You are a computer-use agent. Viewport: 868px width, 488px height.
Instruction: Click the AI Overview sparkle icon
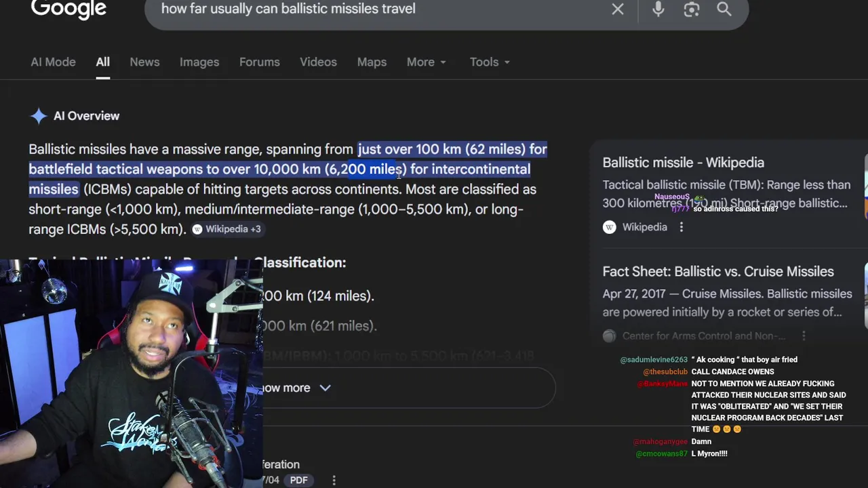[39, 116]
